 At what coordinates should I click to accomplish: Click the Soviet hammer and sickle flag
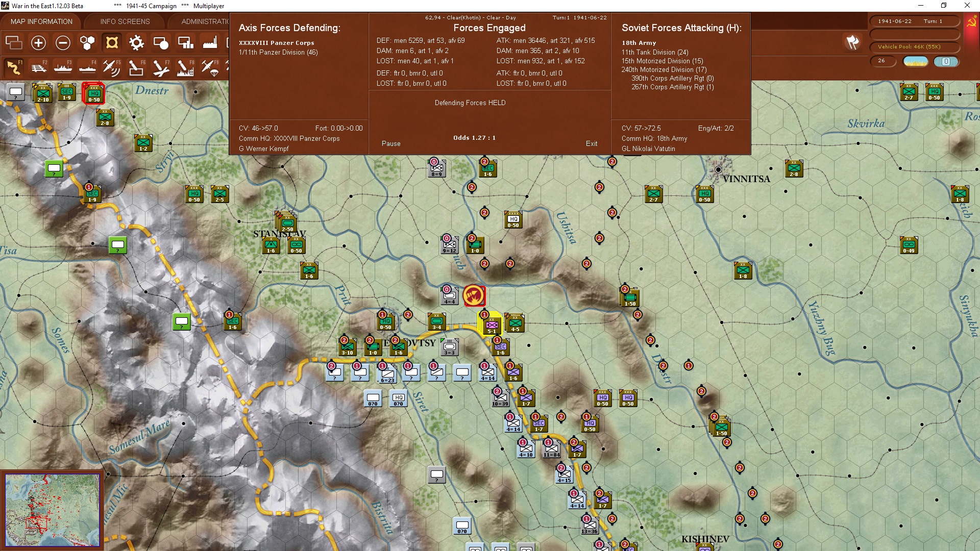click(x=971, y=22)
